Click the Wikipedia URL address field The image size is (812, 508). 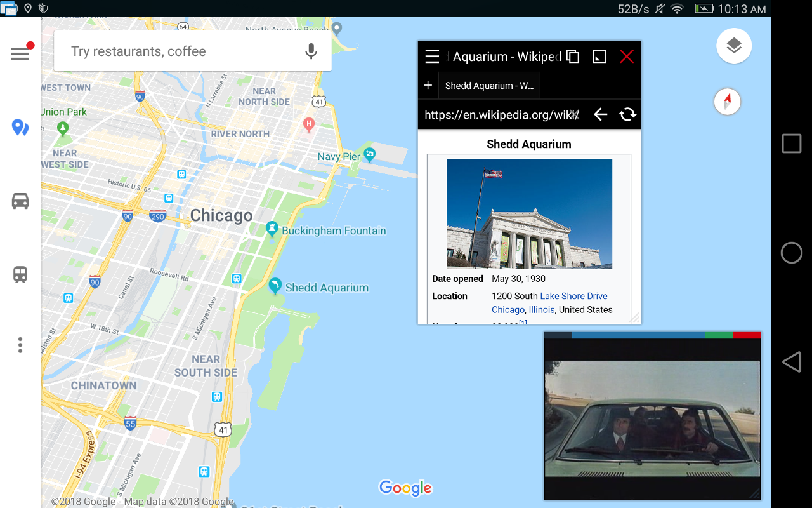click(502, 115)
